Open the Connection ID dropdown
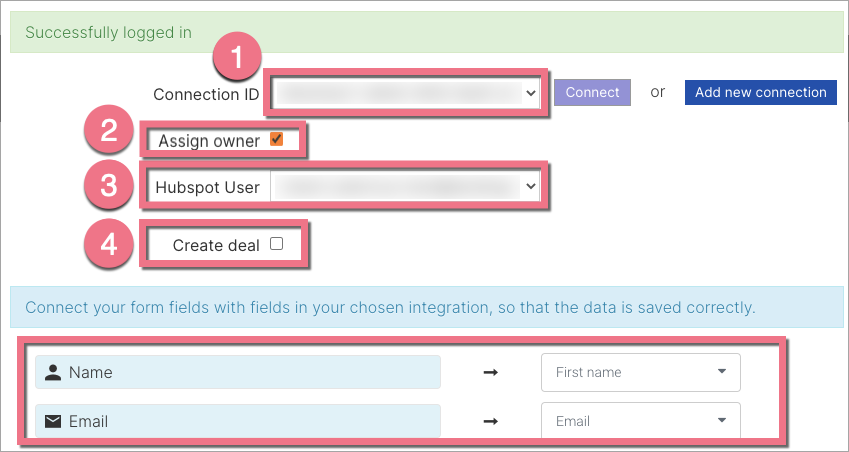849x452 pixels. (406, 93)
